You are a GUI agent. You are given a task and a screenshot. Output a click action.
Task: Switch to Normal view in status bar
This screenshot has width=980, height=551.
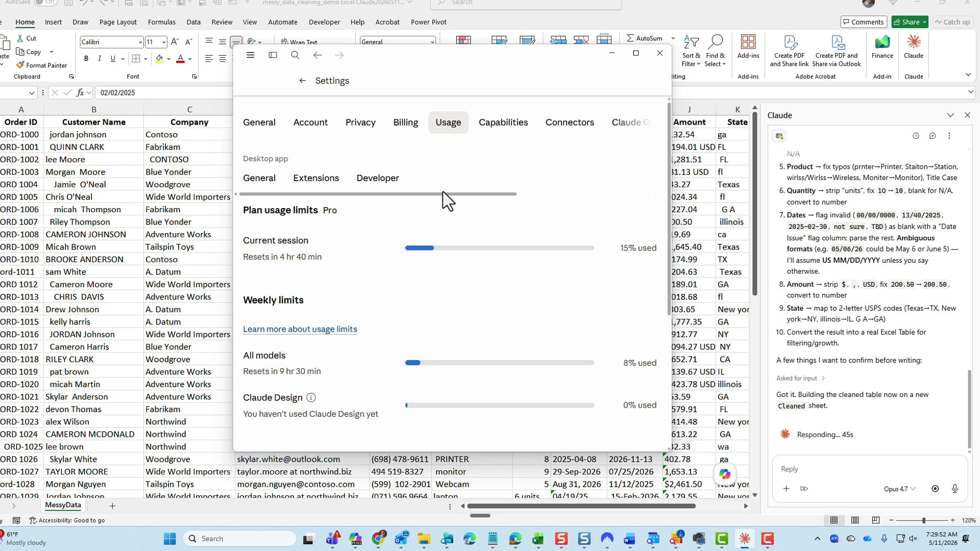click(834, 520)
